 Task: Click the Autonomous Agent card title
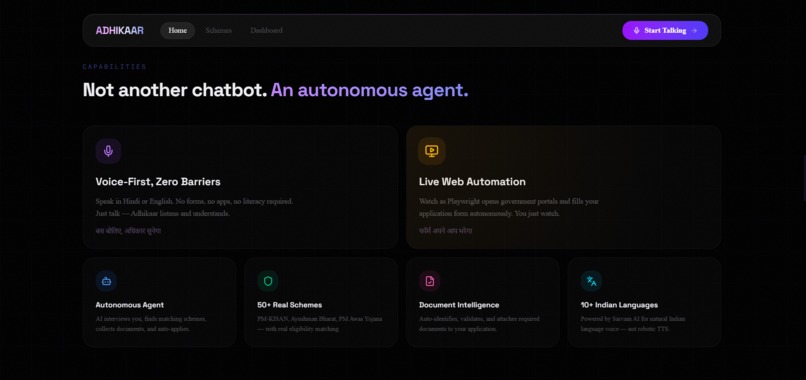[x=130, y=305]
